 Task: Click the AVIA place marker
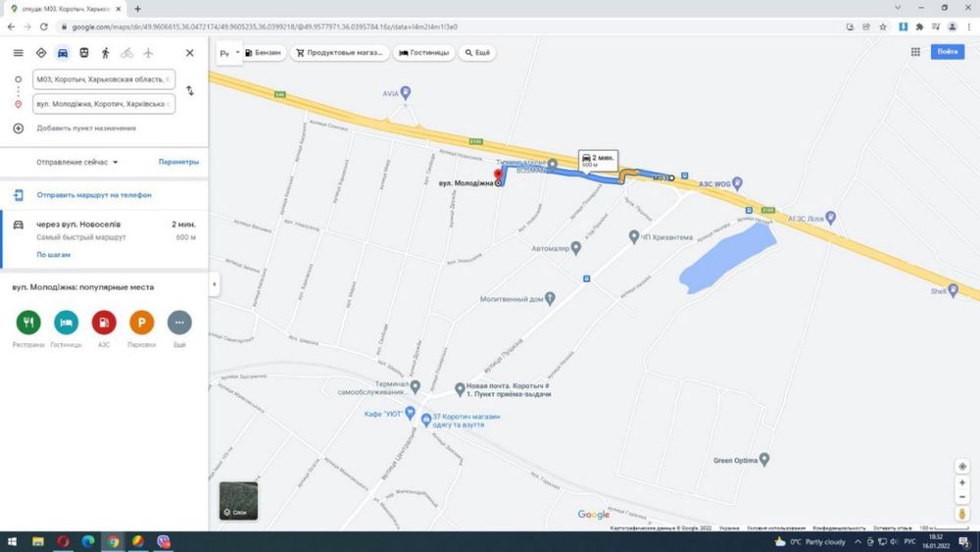coord(405,93)
